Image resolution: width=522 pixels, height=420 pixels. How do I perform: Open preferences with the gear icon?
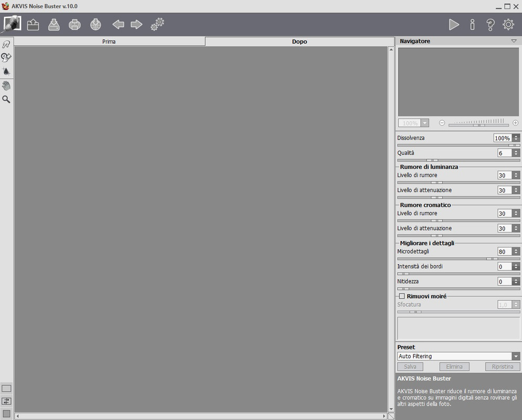508,25
